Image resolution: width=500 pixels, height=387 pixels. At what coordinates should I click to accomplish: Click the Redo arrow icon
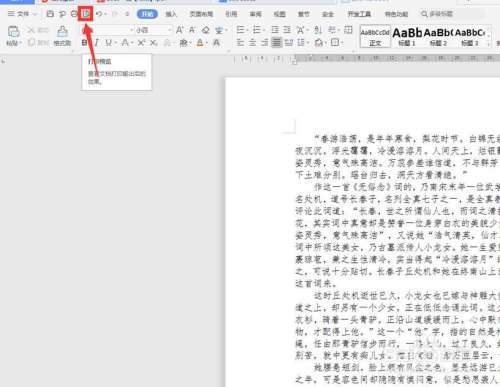(115, 14)
